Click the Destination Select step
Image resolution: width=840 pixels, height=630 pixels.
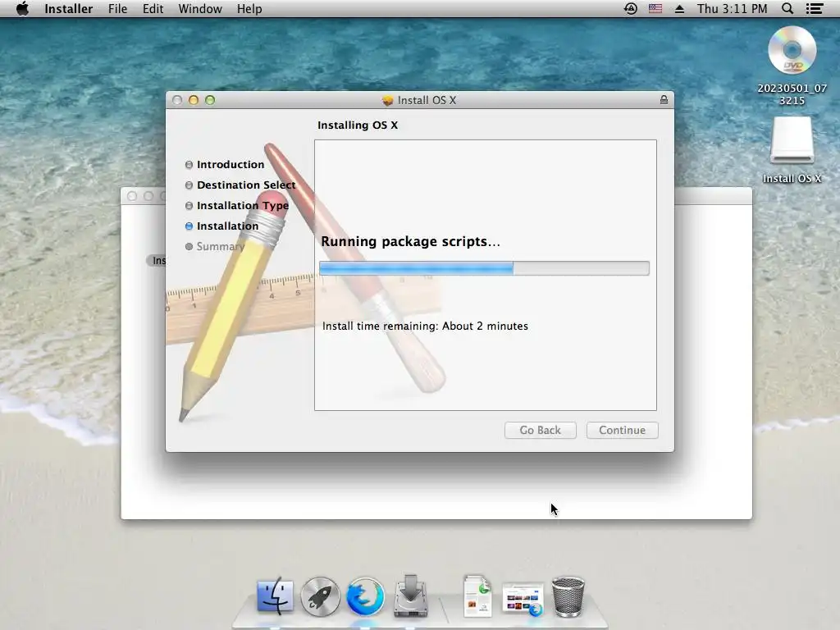tap(246, 185)
